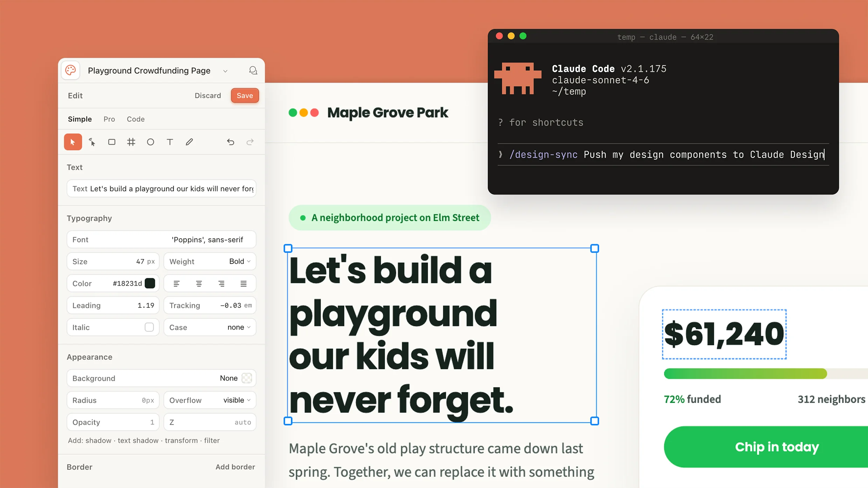Click the terminal /design-sync prompt line
This screenshot has height=488, width=868.
click(x=663, y=155)
